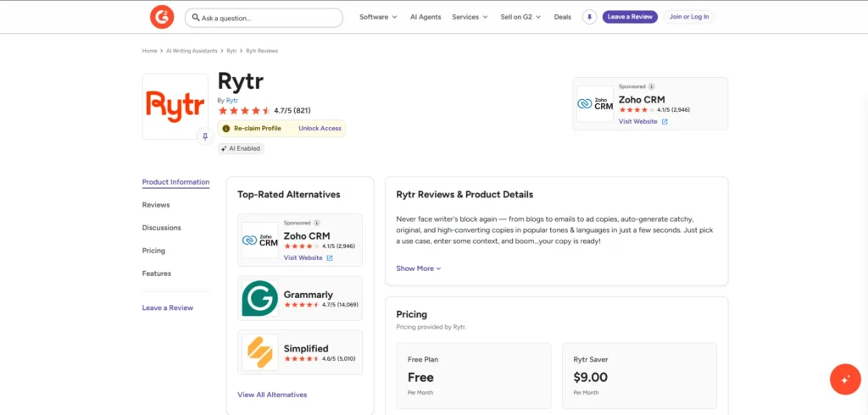Click Rytr breadcrumb
868x415 pixels.
[232, 51]
